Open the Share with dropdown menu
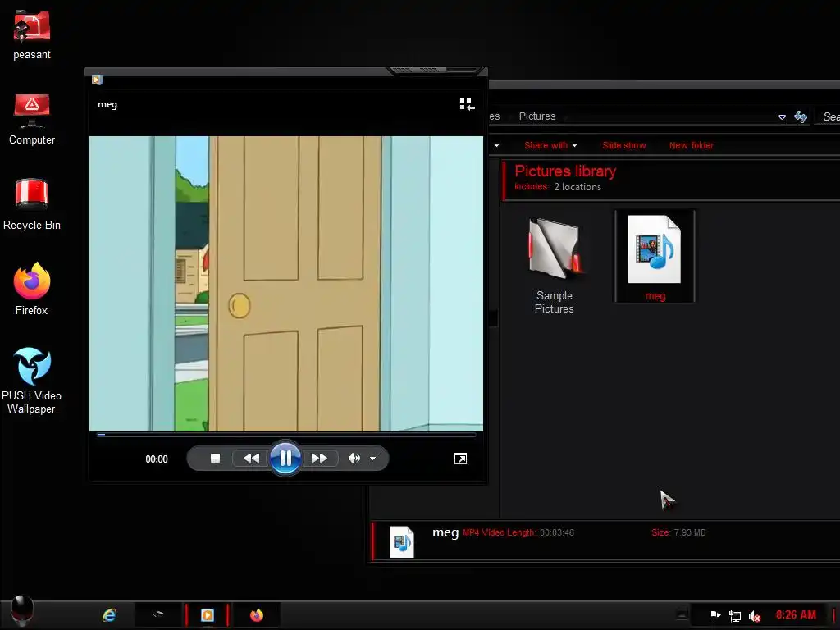The height and width of the screenshot is (630, 840). click(550, 145)
